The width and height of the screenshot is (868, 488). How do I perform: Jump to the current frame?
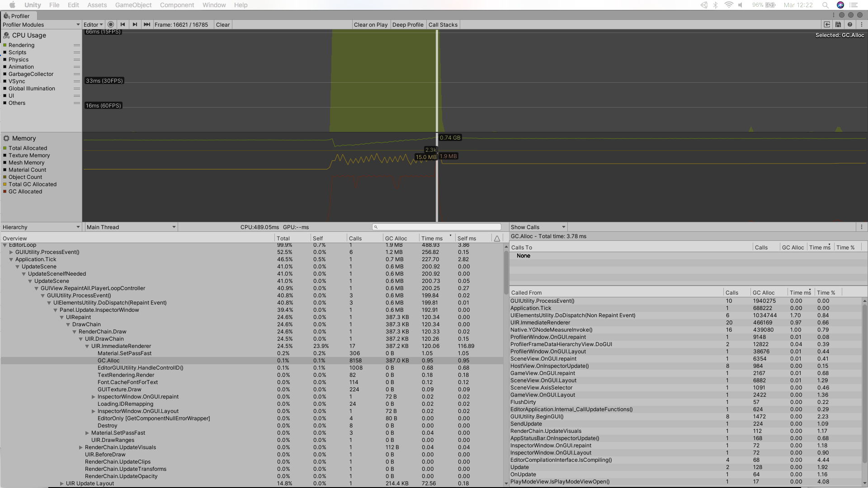(147, 24)
